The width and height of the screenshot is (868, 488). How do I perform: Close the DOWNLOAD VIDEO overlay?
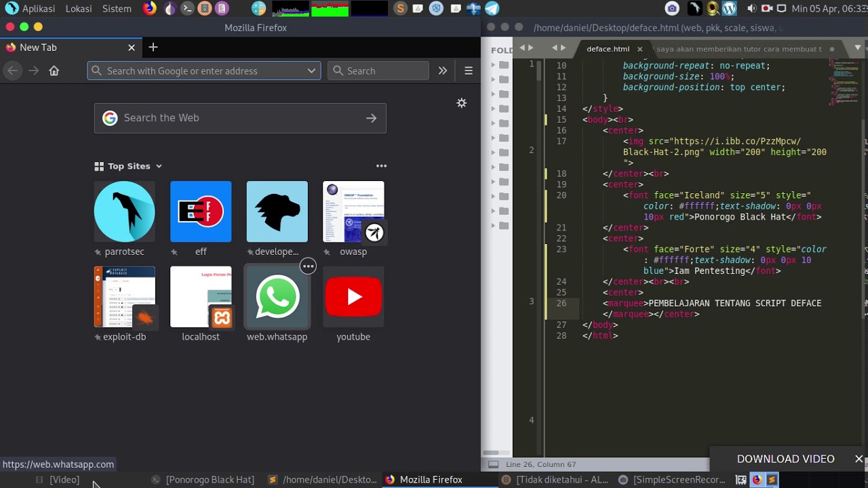tap(859, 459)
